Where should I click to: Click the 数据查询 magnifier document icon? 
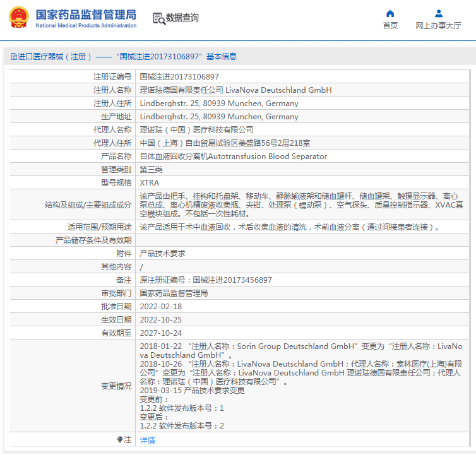tap(158, 18)
